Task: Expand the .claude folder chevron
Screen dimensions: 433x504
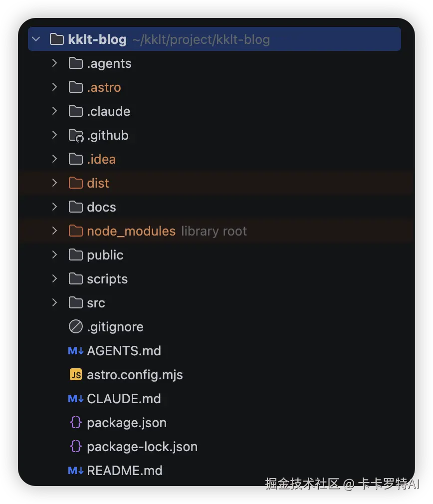Action: (x=54, y=111)
